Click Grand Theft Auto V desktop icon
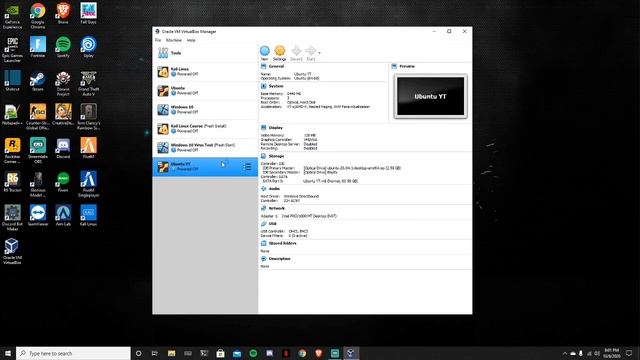Screen dimensions: 640x360 click(89, 83)
